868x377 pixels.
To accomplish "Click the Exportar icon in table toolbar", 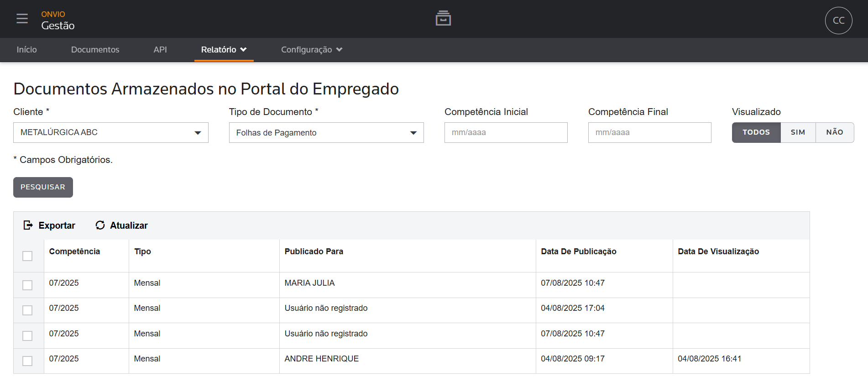I will 28,225.
